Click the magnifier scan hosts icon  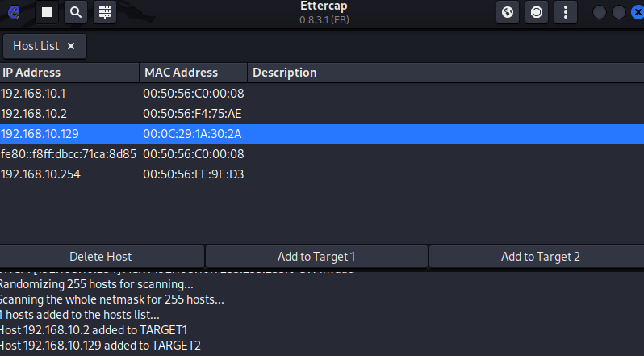coord(75,12)
